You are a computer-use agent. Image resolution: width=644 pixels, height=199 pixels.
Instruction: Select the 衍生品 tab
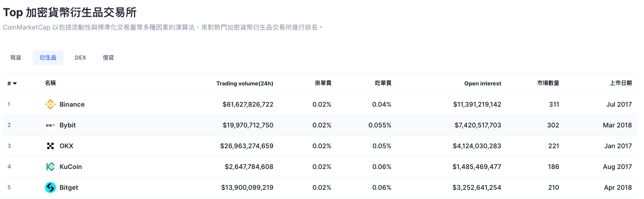pyautogui.click(x=48, y=58)
